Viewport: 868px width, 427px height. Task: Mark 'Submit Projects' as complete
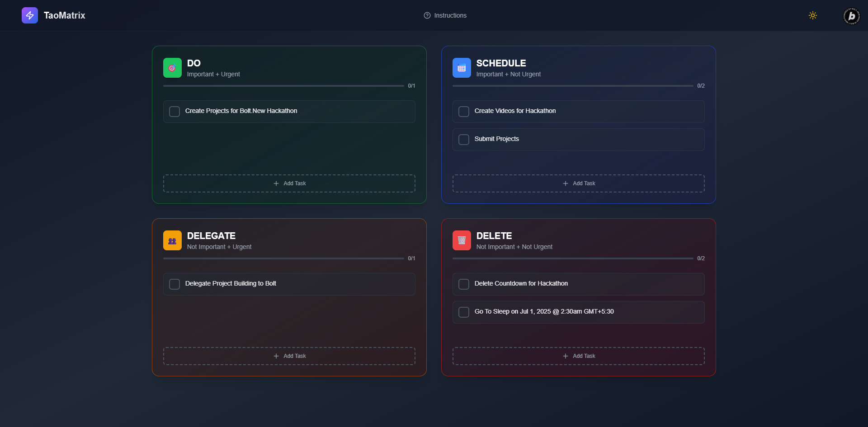(x=464, y=139)
